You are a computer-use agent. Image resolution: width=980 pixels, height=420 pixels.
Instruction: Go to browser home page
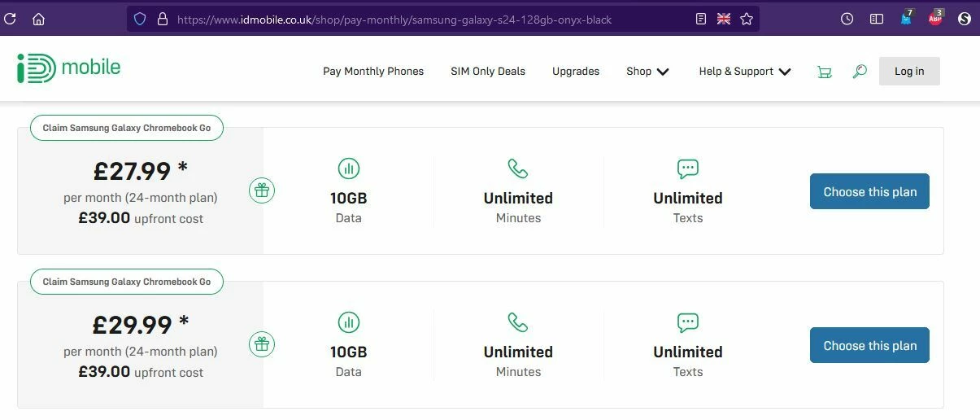tap(38, 19)
